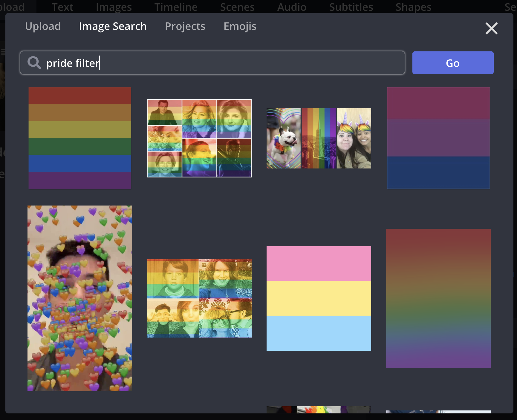The image size is (517, 420).
Task: Switch to the Upload tab
Action: tap(43, 26)
